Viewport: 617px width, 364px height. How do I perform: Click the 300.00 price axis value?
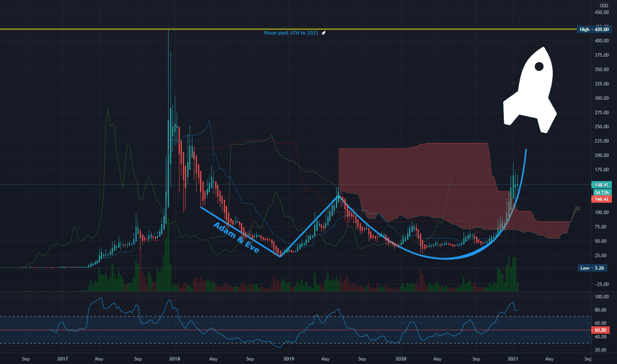point(602,99)
